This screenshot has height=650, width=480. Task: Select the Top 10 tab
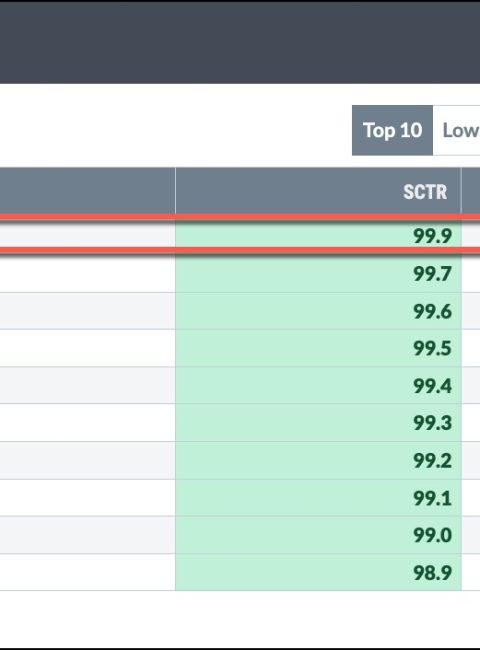(392, 131)
